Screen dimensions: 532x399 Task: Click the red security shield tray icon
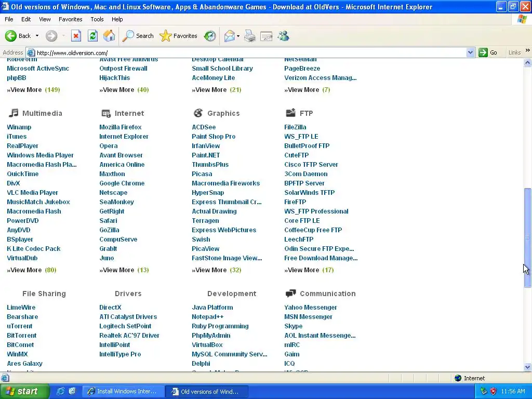point(494,391)
